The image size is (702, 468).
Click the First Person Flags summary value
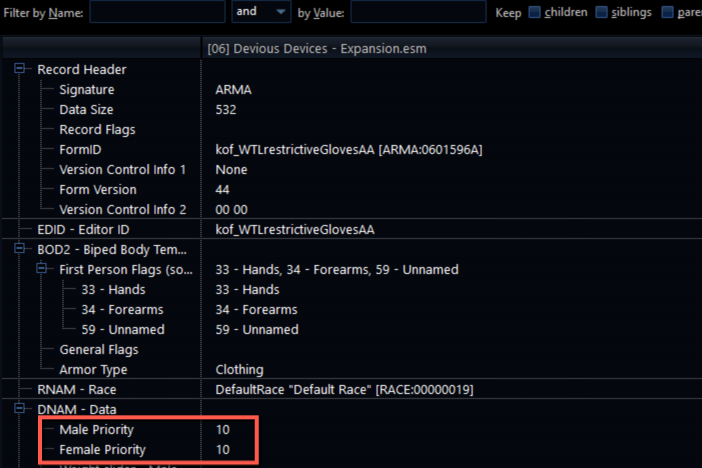coord(337,270)
